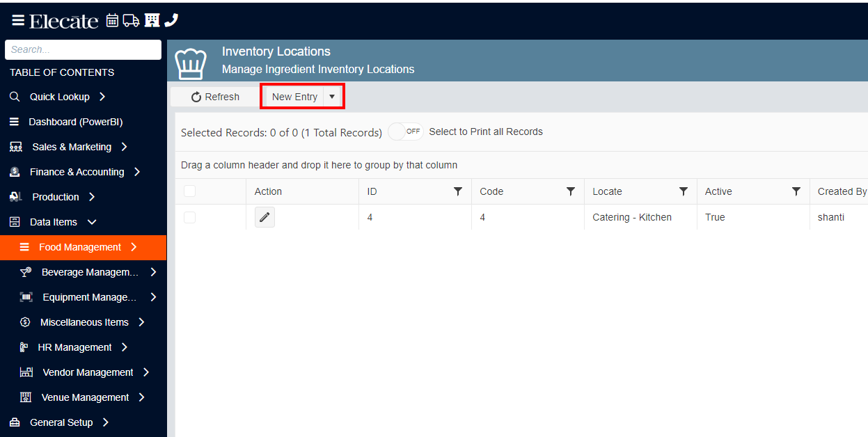Select Miscellaneous Items in sidebar

coord(84,322)
